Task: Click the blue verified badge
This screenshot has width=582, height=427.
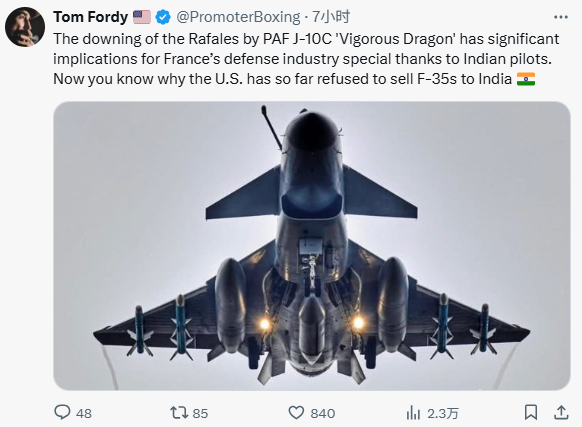Action: pos(163,17)
